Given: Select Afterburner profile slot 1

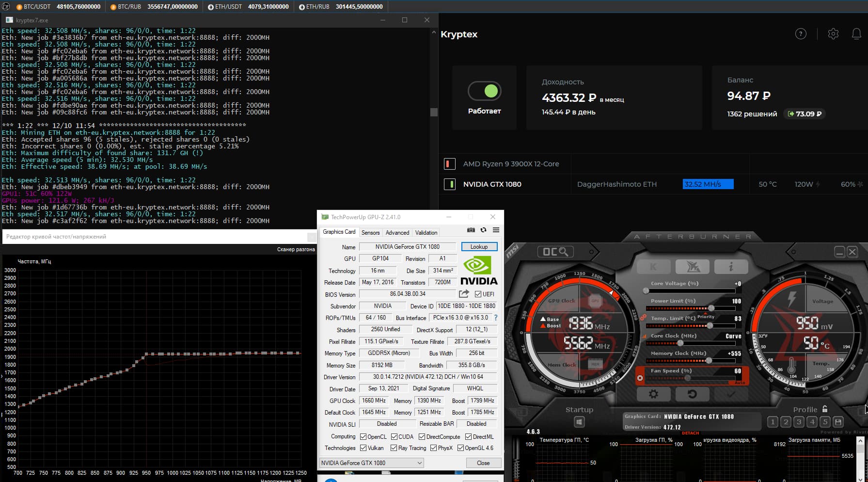Looking at the screenshot, I should [773, 422].
